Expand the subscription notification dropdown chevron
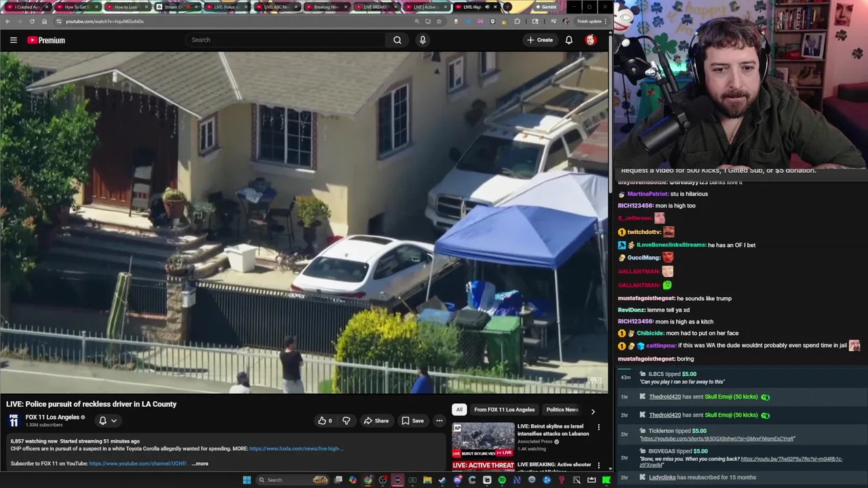Image resolution: width=868 pixels, height=488 pixels. point(114,420)
